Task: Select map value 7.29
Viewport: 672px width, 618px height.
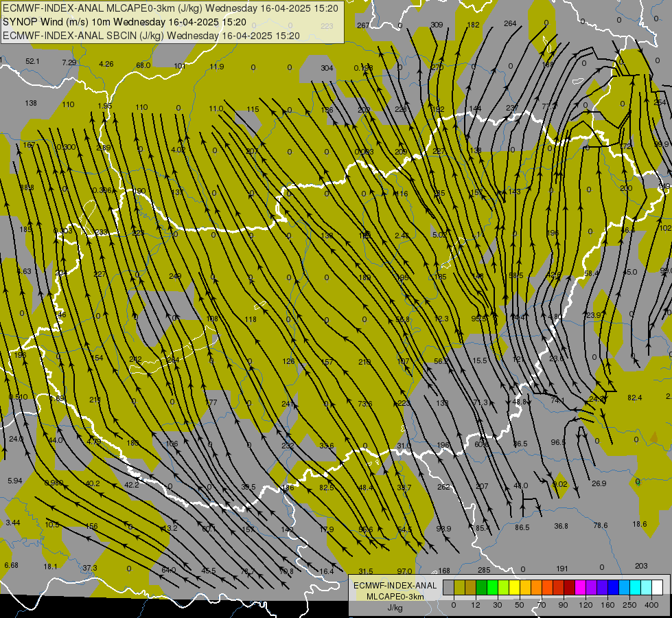Action: click(x=69, y=62)
